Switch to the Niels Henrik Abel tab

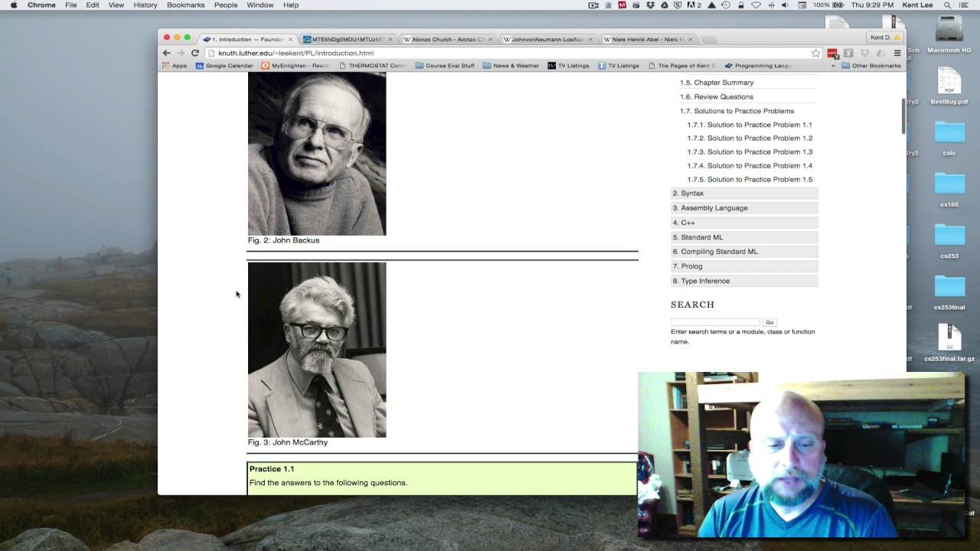click(x=647, y=39)
